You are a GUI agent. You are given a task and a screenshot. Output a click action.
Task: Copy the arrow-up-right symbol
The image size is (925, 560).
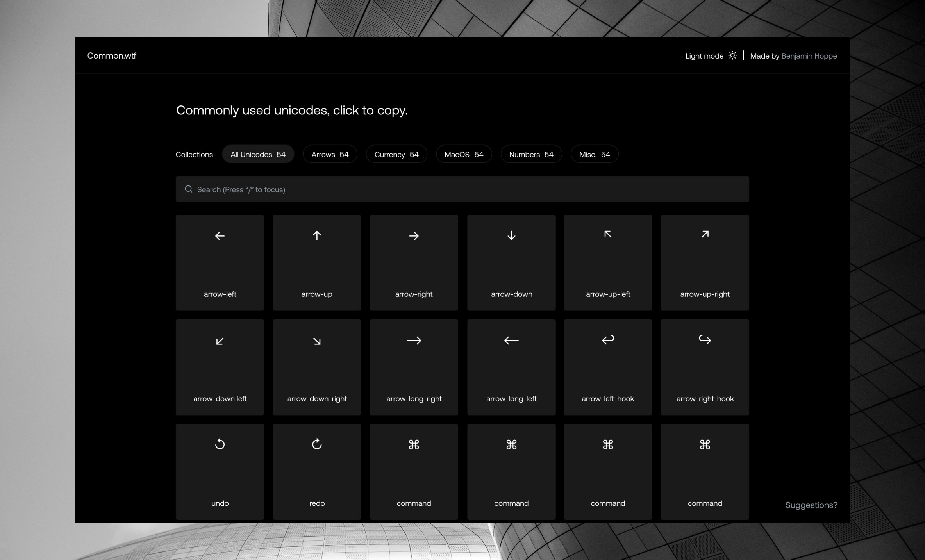[x=705, y=262]
